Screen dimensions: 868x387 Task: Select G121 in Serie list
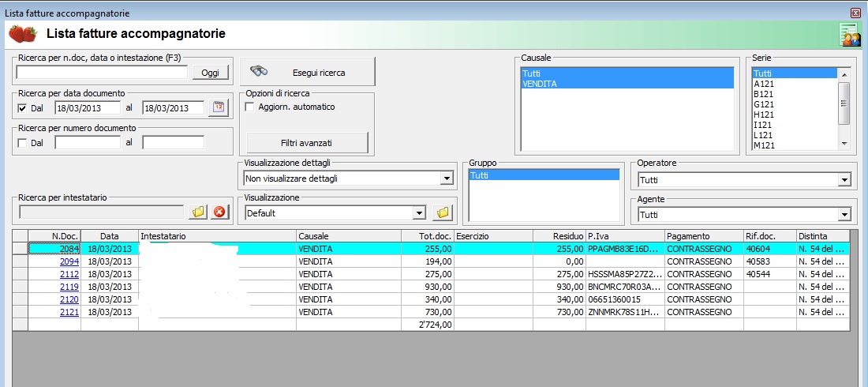(x=795, y=104)
